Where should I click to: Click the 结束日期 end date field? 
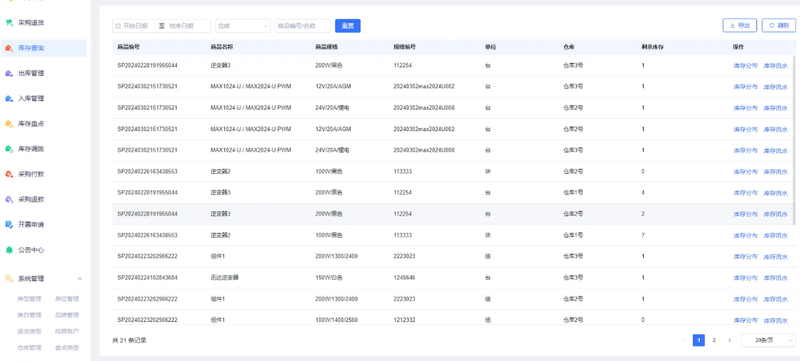[182, 25]
